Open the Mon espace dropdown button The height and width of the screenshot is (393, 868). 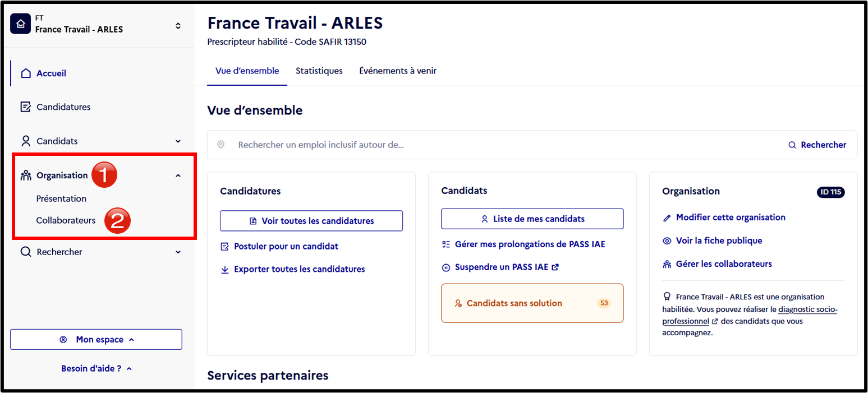tap(96, 339)
